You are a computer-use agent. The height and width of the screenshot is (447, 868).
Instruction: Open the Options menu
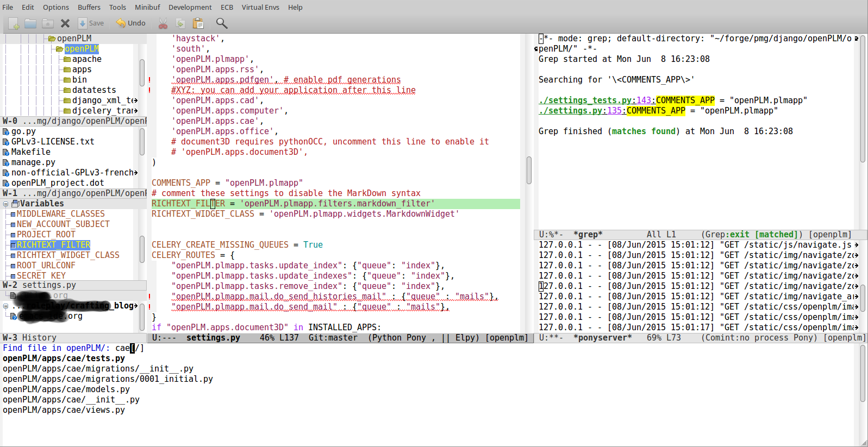pyautogui.click(x=56, y=7)
